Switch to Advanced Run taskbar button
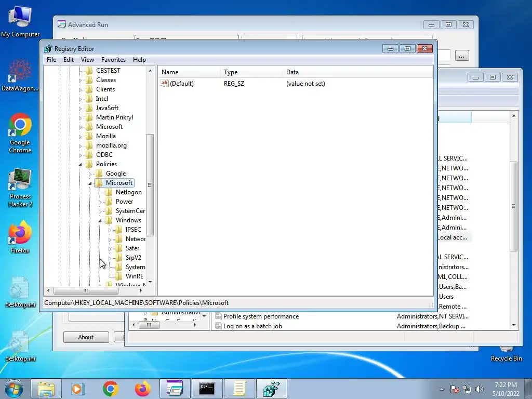 175,389
